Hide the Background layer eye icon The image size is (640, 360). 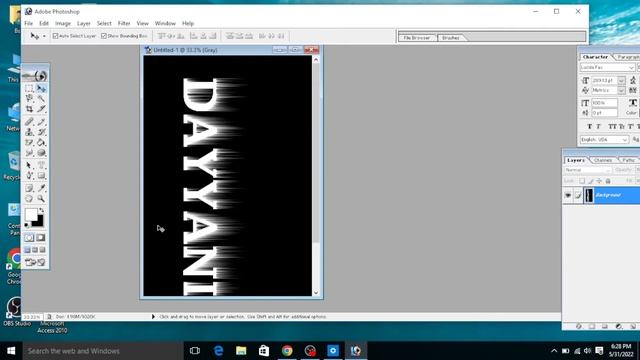568,195
